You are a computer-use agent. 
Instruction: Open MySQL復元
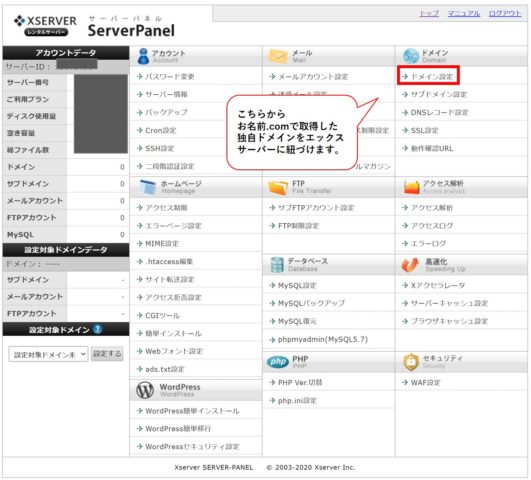pyautogui.click(x=297, y=321)
